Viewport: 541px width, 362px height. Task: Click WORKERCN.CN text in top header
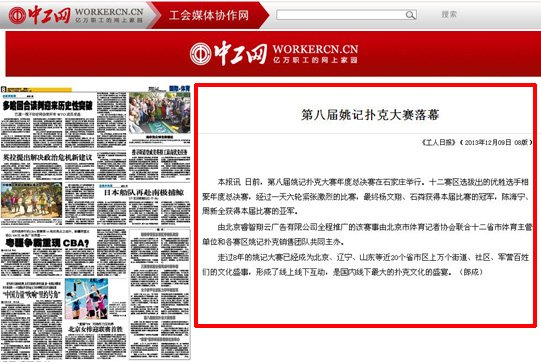109,12
